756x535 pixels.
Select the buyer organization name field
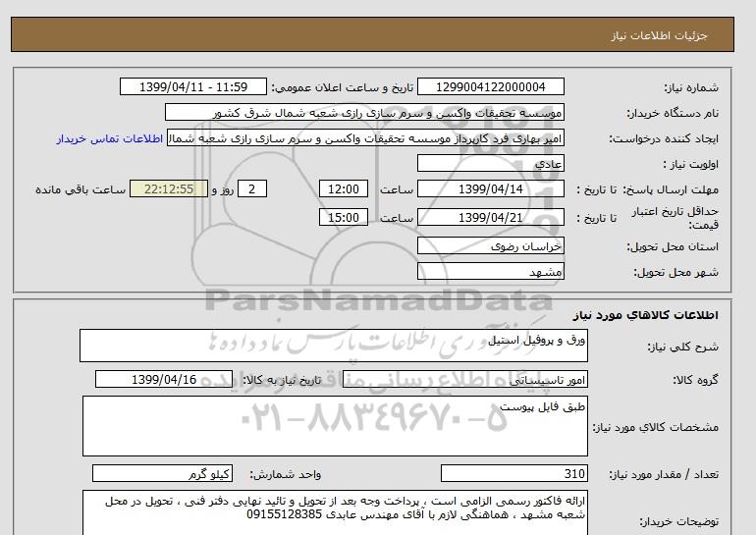[x=364, y=112]
